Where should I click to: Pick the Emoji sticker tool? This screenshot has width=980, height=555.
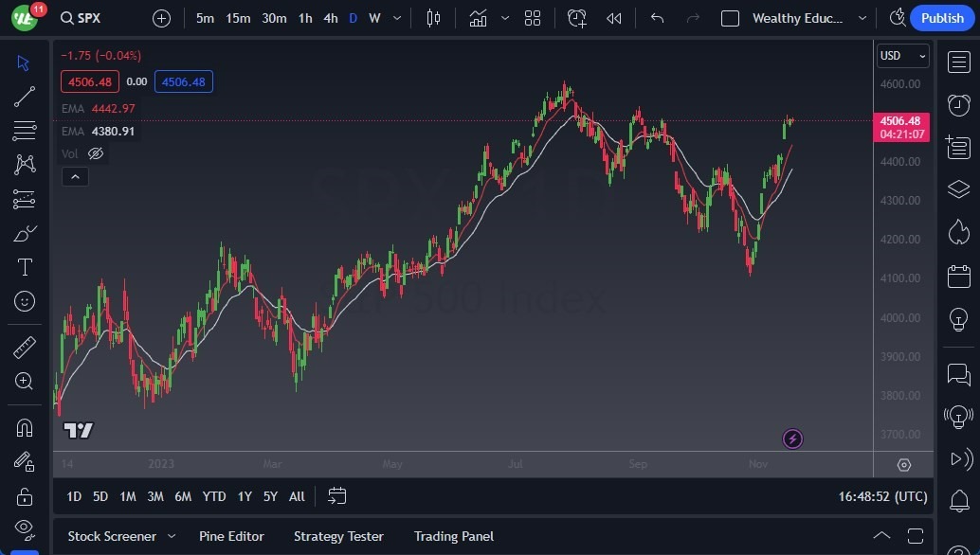24,301
